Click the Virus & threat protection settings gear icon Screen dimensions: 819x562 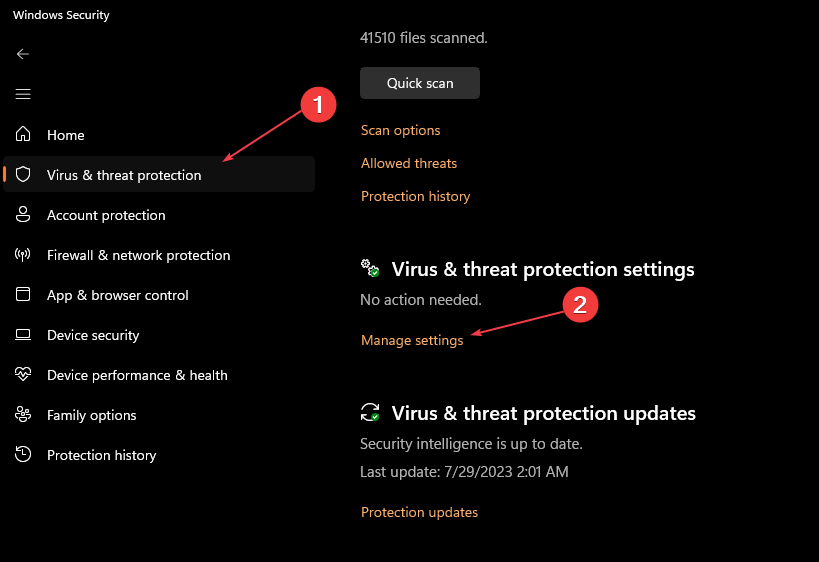tap(370, 268)
